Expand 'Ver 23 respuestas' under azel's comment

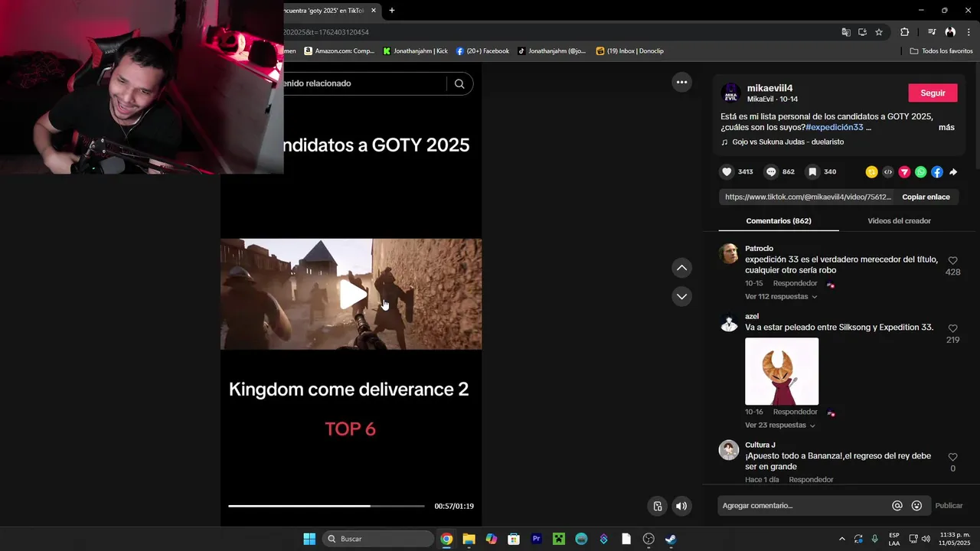tap(779, 425)
